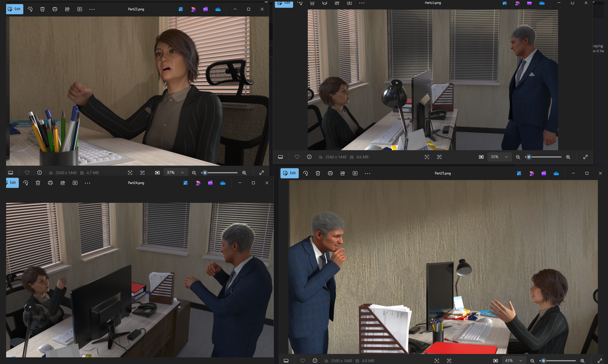Favorite the Part25.png image with the heart
The width and height of the screenshot is (608, 364).
pyautogui.click(x=303, y=360)
